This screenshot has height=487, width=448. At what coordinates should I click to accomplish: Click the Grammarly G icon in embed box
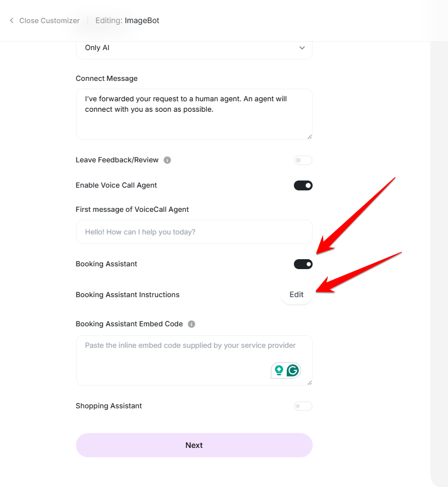click(293, 370)
